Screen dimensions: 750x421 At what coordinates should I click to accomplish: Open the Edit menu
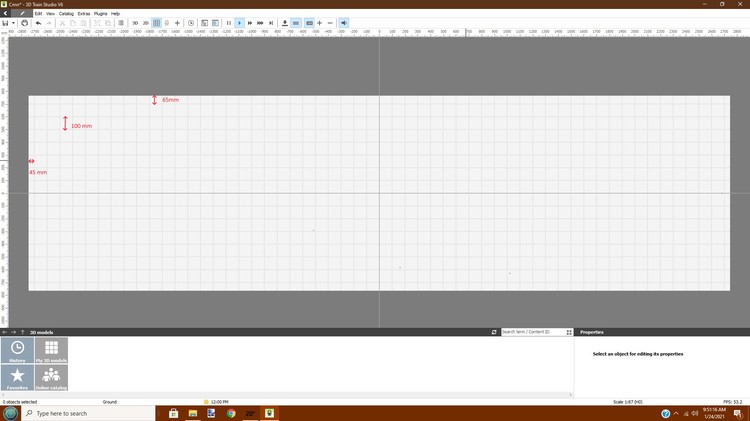point(38,14)
